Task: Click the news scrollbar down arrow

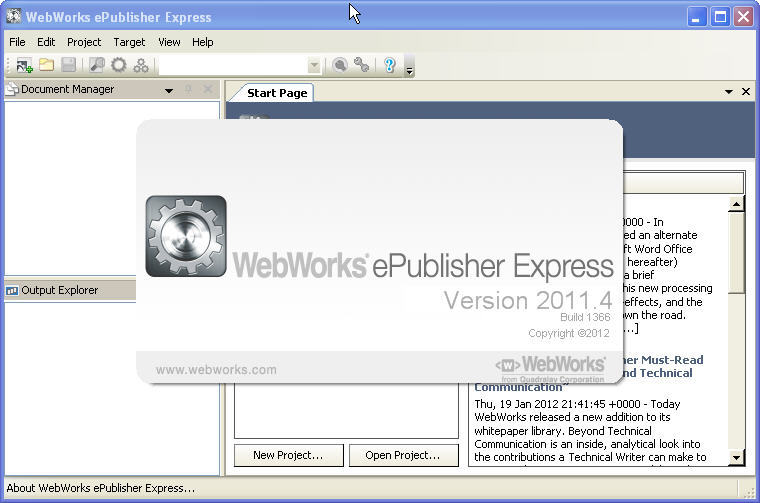Action: tap(736, 457)
